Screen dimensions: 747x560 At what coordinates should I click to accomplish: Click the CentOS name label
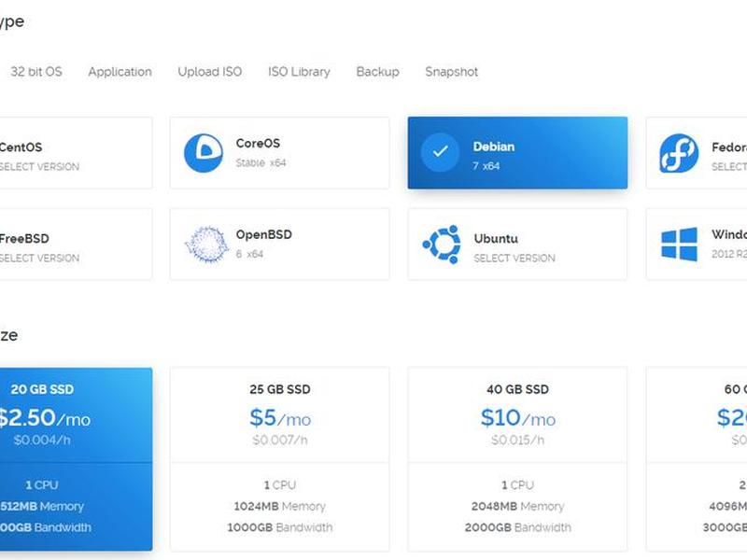[x=21, y=147]
